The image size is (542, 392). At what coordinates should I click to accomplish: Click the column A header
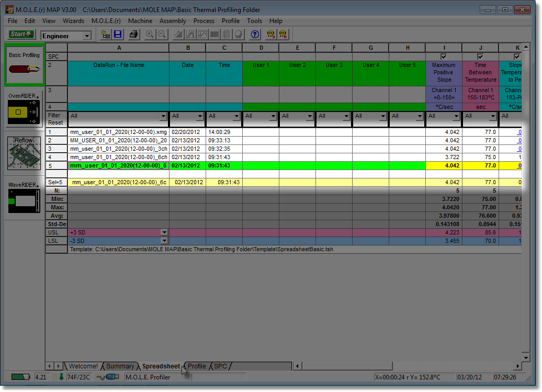tap(119, 48)
